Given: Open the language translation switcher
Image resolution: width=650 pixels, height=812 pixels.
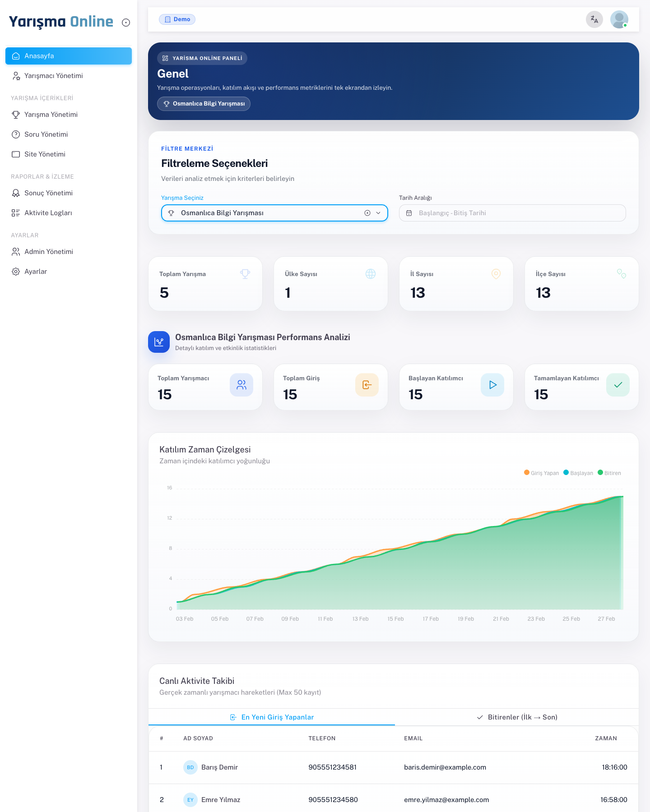Looking at the screenshot, I should 594,19.
